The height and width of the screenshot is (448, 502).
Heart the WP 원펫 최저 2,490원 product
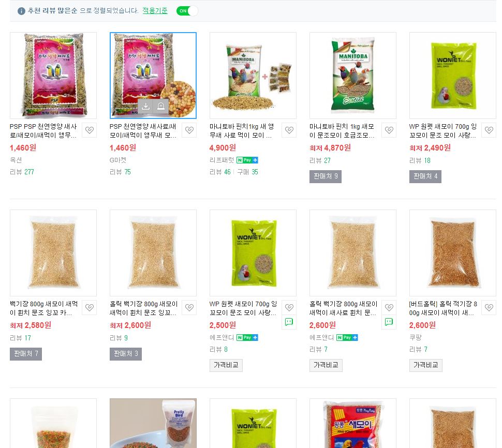(489, 130)
